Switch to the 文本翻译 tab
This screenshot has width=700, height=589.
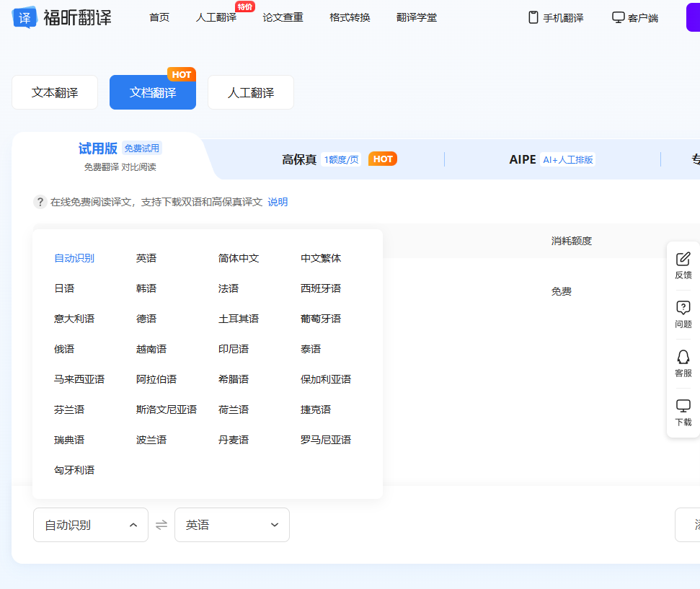55,92
